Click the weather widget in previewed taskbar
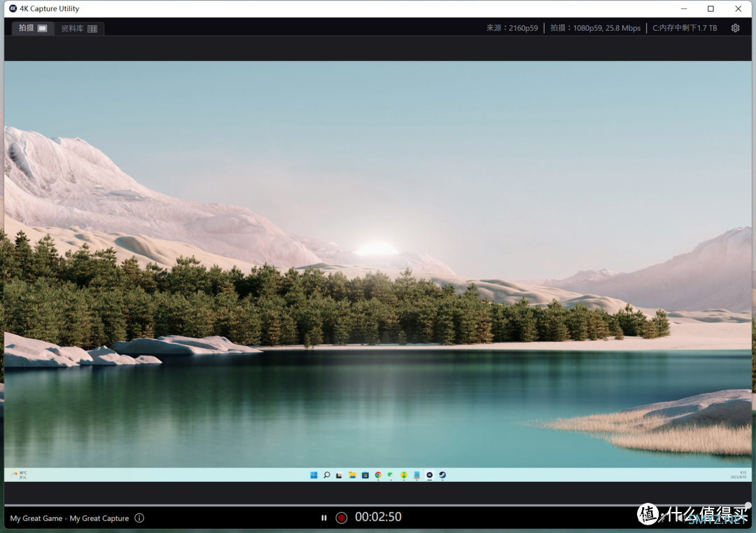Image resolution: width=756 pixels, height=533 pixels. pyautogui.click(x=19, y=475)
